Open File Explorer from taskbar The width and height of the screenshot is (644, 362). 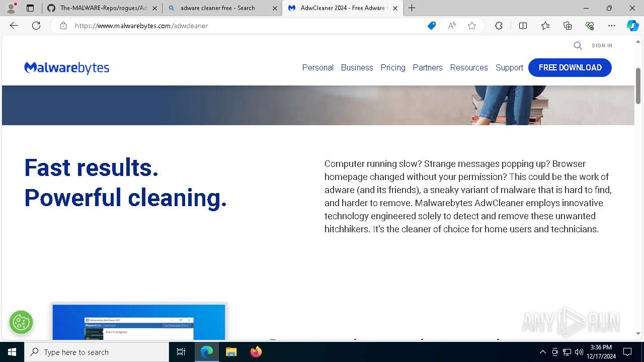coord(231,352)
